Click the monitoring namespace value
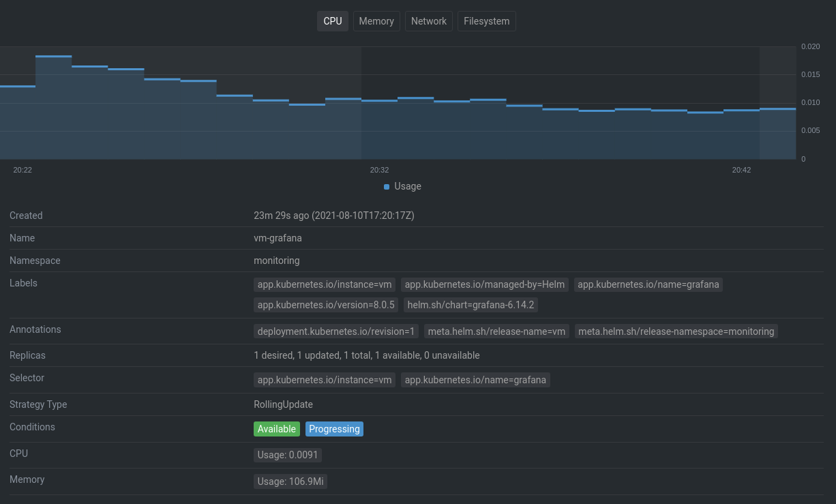This screenshot has width=836, height=504. coord(276,261)
